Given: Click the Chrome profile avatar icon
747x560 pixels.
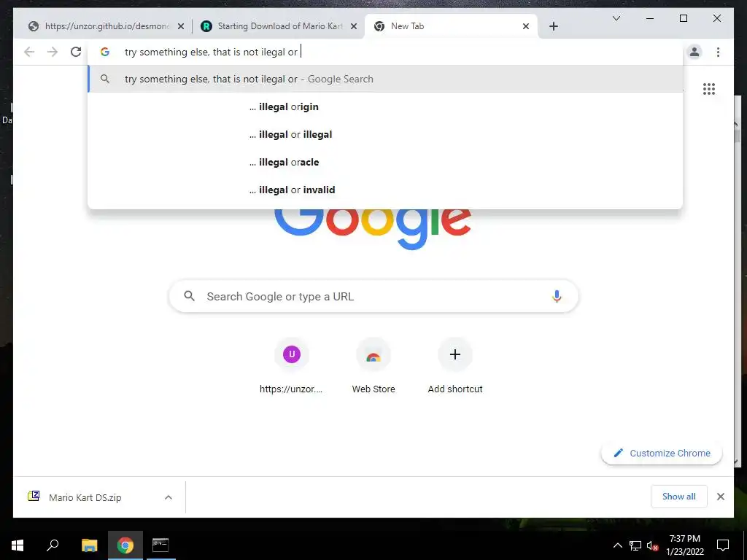Looking at the screenshot, I should click(x=694, y=52).
